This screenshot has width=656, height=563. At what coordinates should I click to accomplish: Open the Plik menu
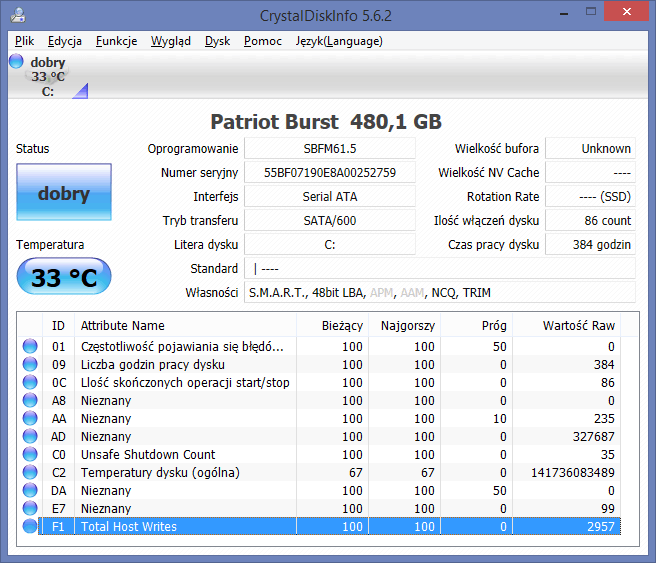(x=24, y=41)
